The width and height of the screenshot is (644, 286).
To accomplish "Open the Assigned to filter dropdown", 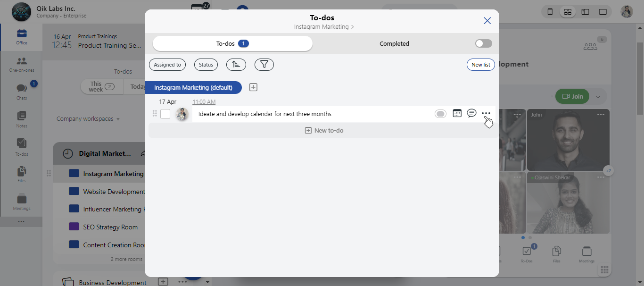I will click(167, 65).
